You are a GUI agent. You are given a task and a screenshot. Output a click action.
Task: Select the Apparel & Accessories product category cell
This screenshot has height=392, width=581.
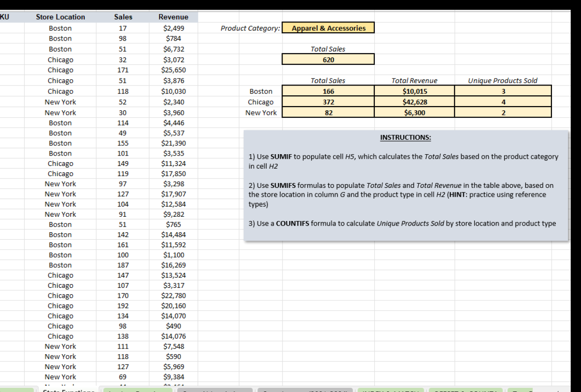(x=328, y=28)
